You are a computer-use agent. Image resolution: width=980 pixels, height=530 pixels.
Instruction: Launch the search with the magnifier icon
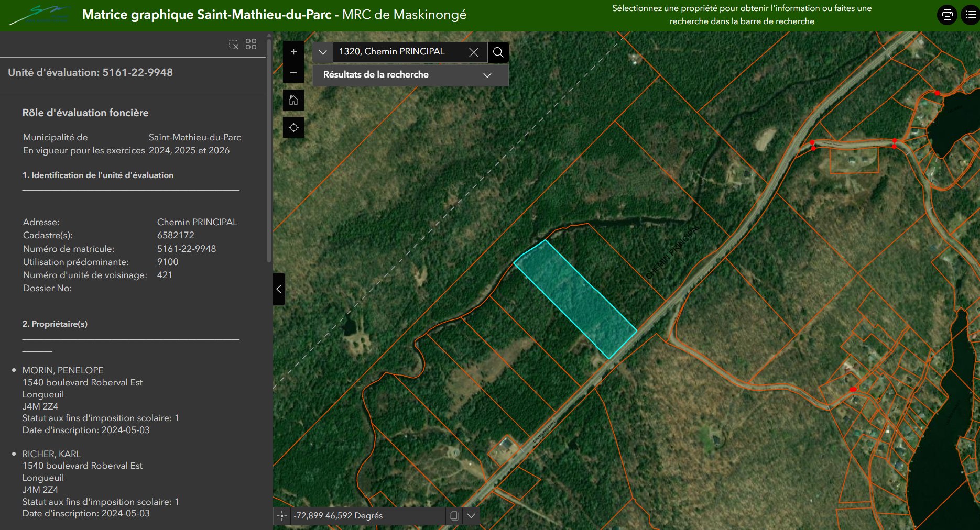tap(497, 52)
